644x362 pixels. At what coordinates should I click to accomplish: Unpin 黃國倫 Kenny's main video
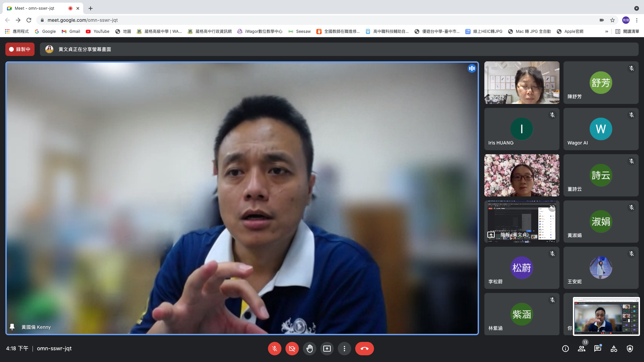[x=12, y=327]
